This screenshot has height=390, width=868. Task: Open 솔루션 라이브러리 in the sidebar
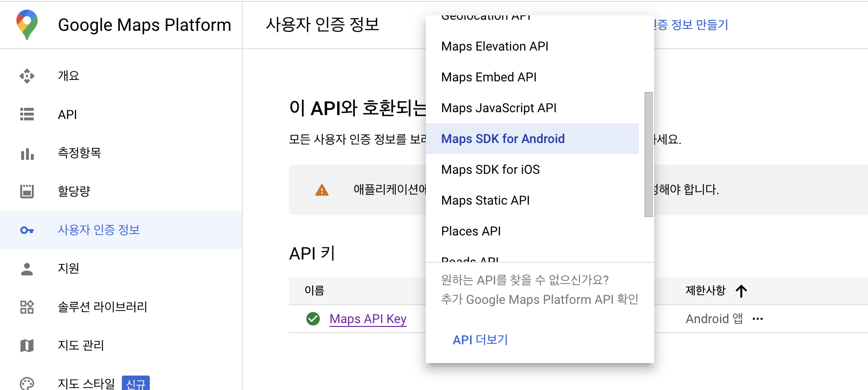[121, 307]
